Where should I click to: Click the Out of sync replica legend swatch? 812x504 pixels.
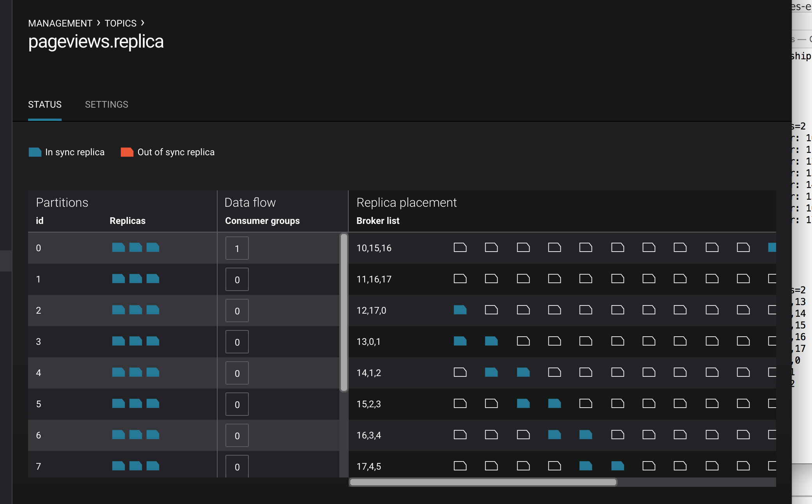[x=127, y=152]
